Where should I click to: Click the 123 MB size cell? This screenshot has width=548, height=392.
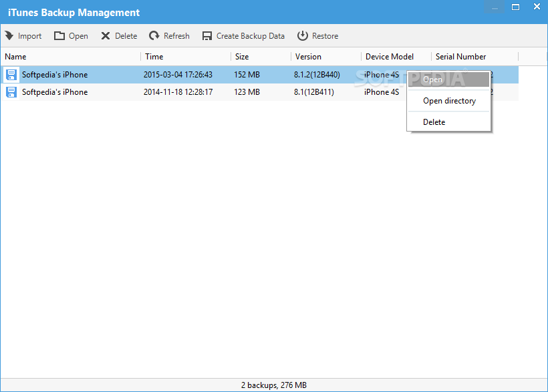coord(247,92)
